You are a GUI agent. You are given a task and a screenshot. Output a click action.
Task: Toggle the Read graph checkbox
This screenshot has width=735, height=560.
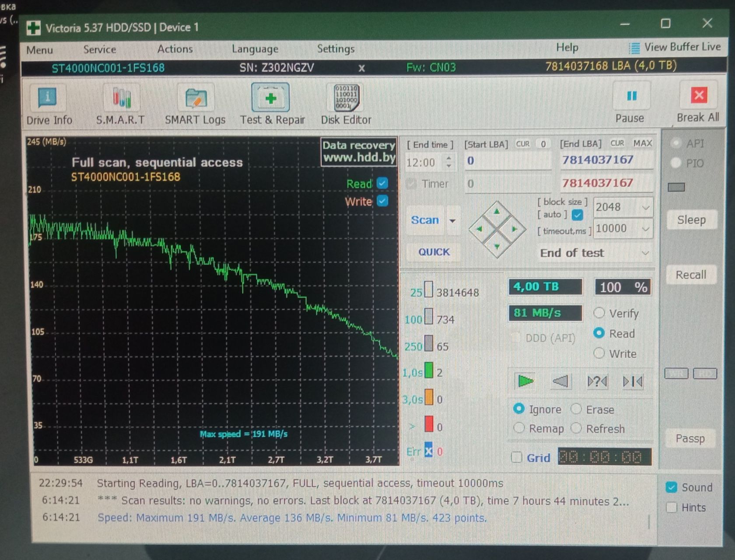tap(382, 183)
